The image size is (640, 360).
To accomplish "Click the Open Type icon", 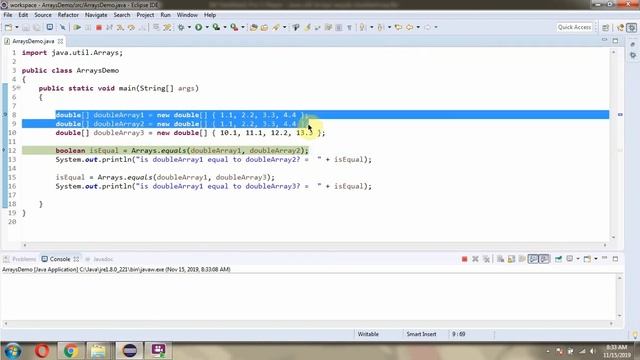I will 264,27.
